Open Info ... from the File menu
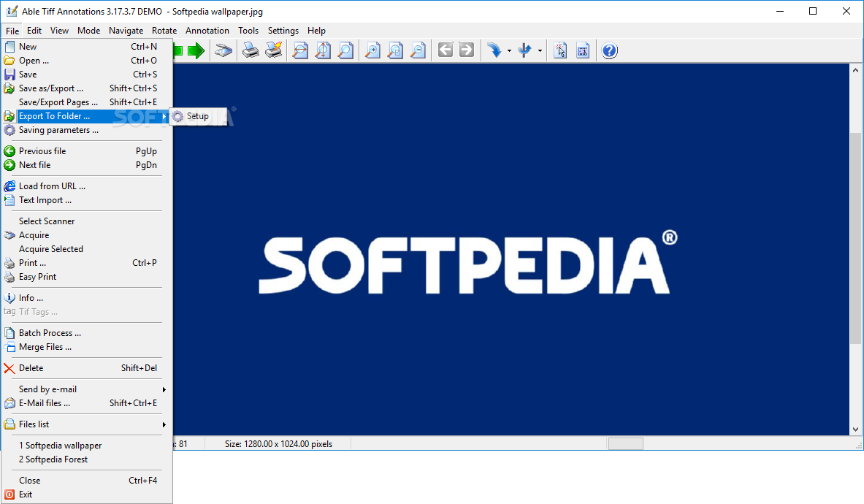864x504 pixels. 87,298
